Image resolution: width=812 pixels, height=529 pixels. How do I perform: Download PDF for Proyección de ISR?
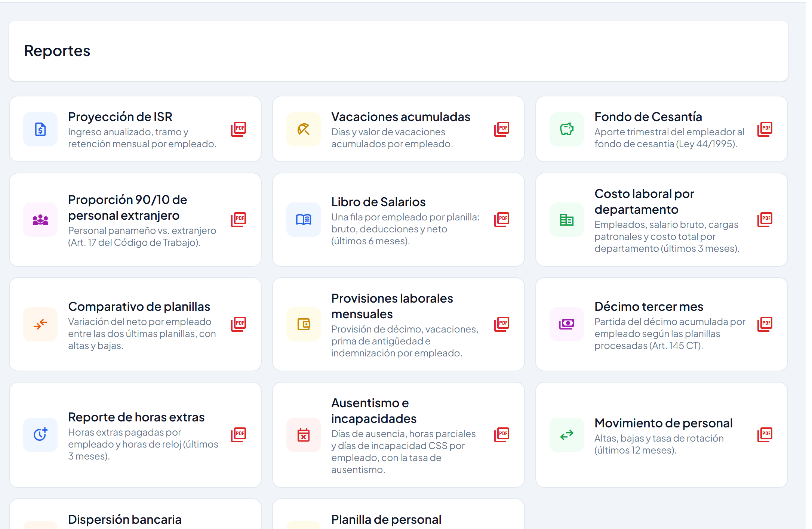pos(239,129)
